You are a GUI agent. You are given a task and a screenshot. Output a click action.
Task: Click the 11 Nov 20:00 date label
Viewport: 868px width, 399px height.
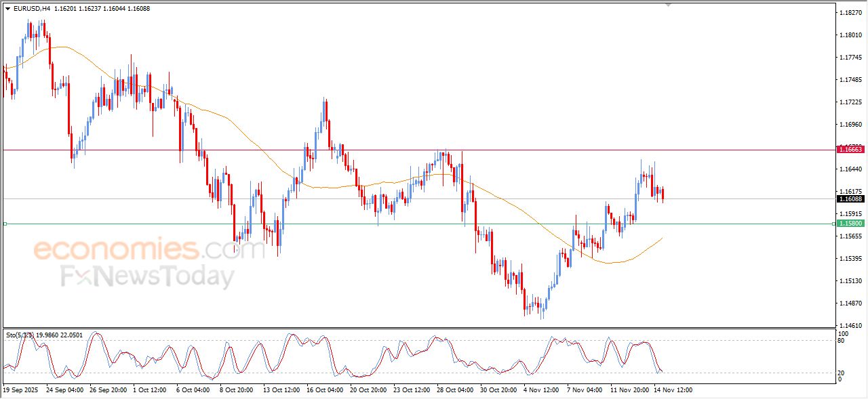(x=629, y=390)
